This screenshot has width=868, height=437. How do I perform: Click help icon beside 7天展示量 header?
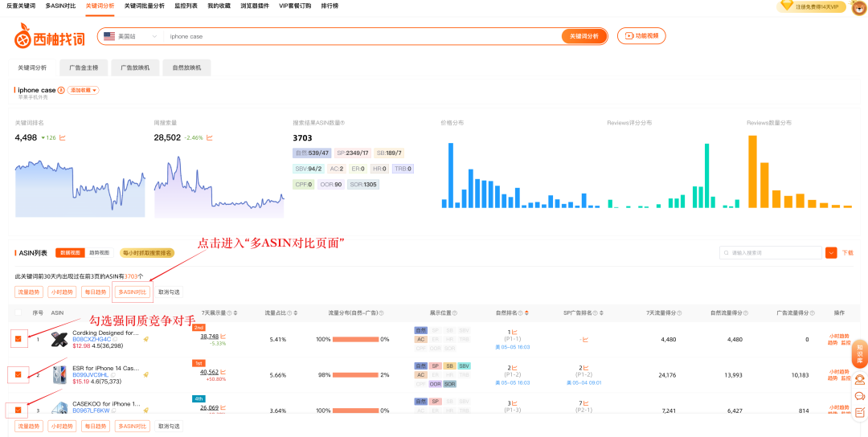tap(229, 313)
